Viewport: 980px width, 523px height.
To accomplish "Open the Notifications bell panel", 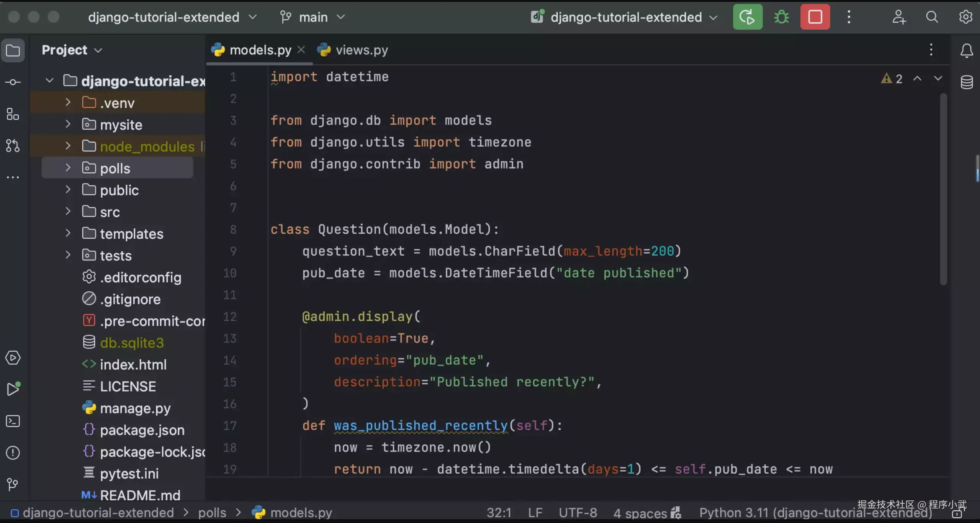I will pos(967,51).
